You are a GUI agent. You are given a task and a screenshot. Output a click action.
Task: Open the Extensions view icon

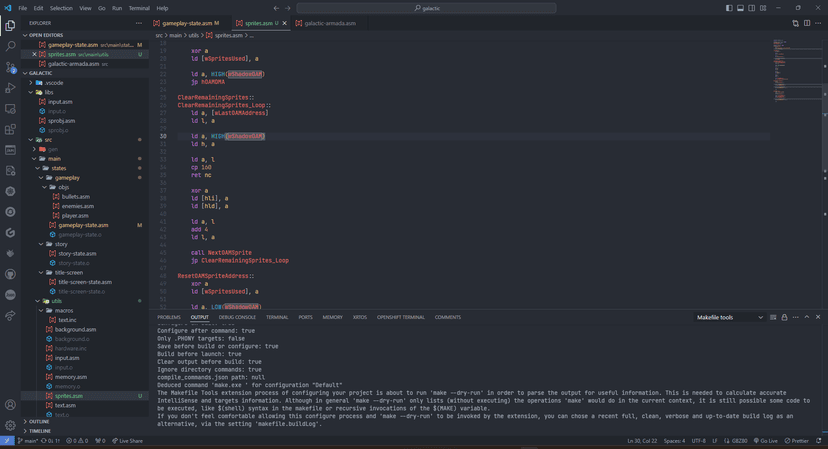[11, 129]
